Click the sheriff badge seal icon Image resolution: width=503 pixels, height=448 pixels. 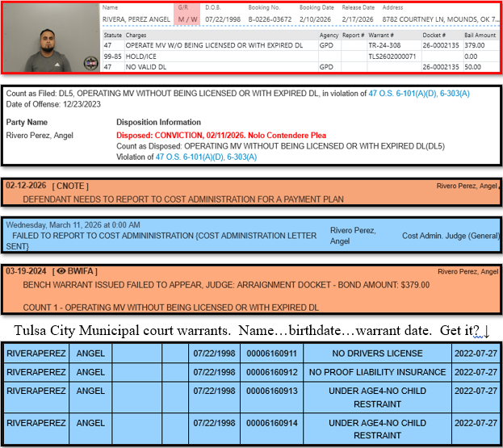(x=90, y=63)
